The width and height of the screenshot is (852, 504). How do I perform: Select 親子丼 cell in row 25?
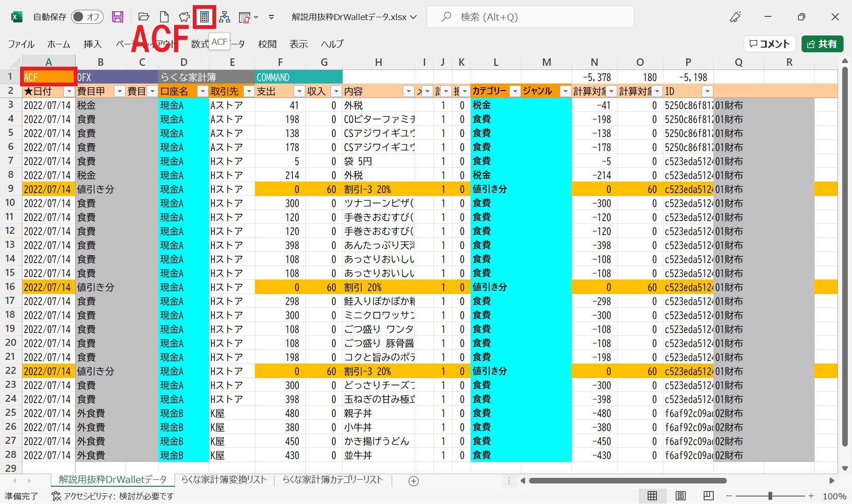point(379,413)
